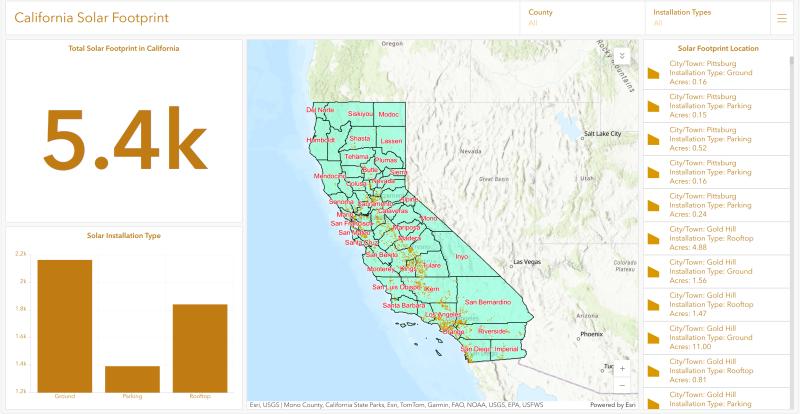
Task: Click the San Bernardino county label on map
Action: click(x=488, y=302)
